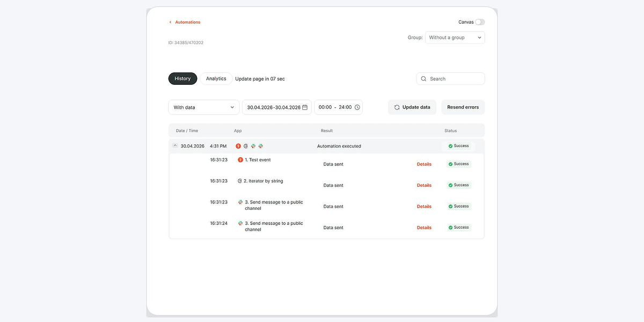Select the 30.04.2026-30.04.2026 date range text
Screen dimensions: 644x322
click(x=274, y=107)
